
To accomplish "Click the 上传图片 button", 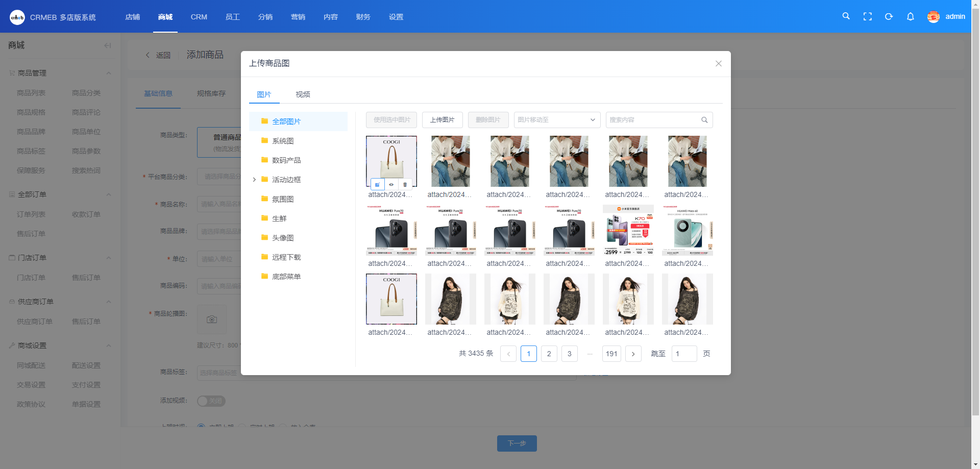I will 442,120.
